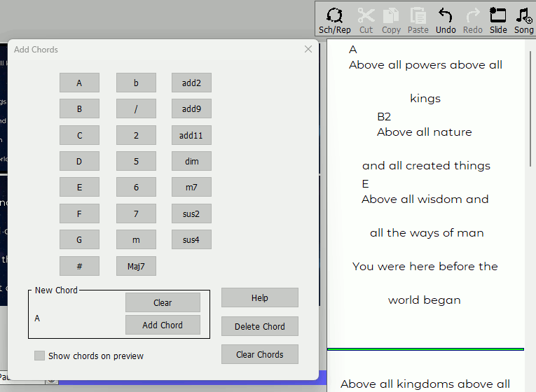
Task: Open Help for adding chords
Action: pyautogui.click(x=259, y=297)
